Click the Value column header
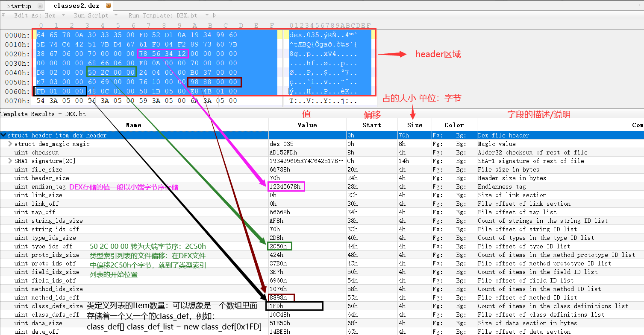 307,125
